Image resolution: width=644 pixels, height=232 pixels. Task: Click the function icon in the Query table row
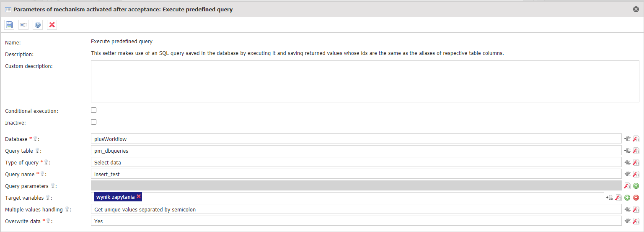636,151
